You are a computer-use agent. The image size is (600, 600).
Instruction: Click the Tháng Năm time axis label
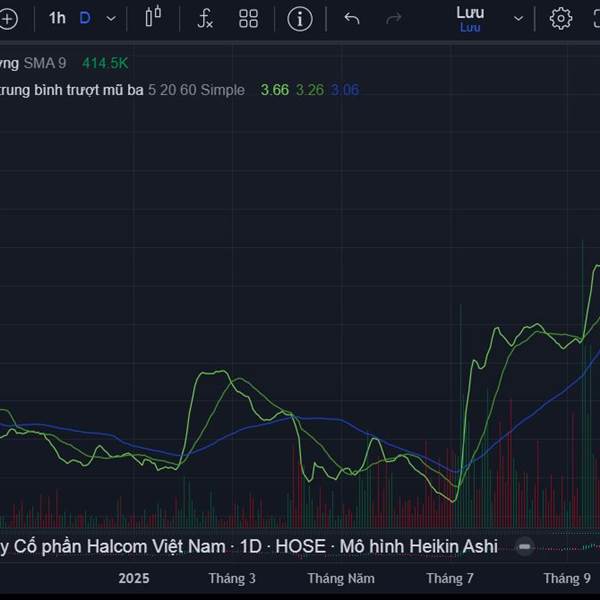tap(341, 578)
